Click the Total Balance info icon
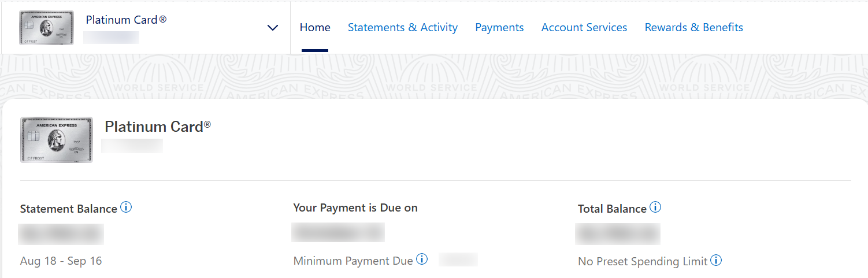Viewport: 868px width, 278px height. tap(655, 207)
